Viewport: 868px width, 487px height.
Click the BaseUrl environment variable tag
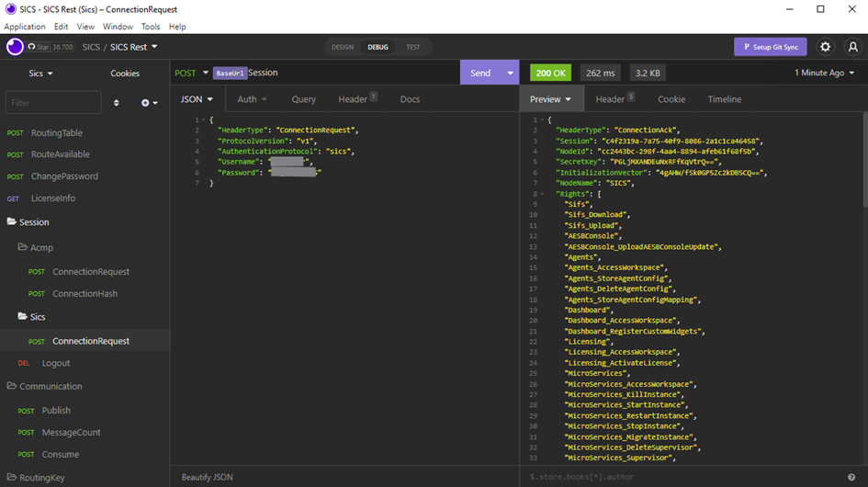click(x=230, y=74)
